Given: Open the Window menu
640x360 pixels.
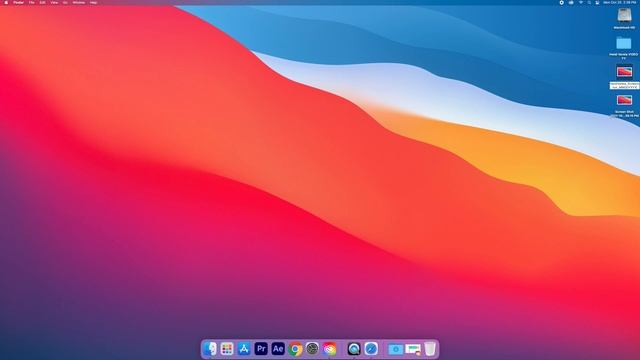Looking at the screenshot, I should (x=78, y=2).
